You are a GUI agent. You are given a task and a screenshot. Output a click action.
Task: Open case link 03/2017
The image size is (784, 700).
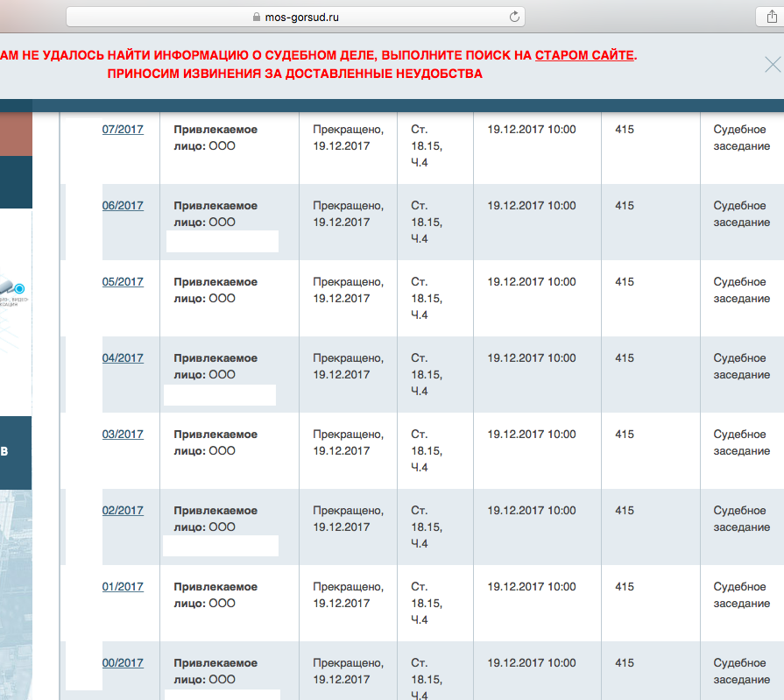123,435
